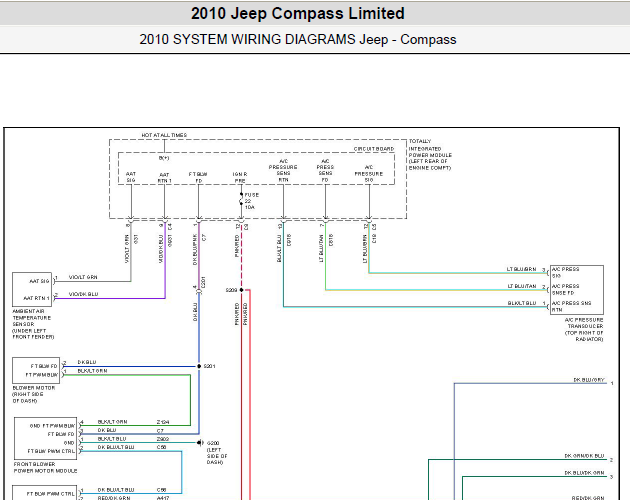
Task: Click the 'S201' splice label
Action: tap(209, 366)
